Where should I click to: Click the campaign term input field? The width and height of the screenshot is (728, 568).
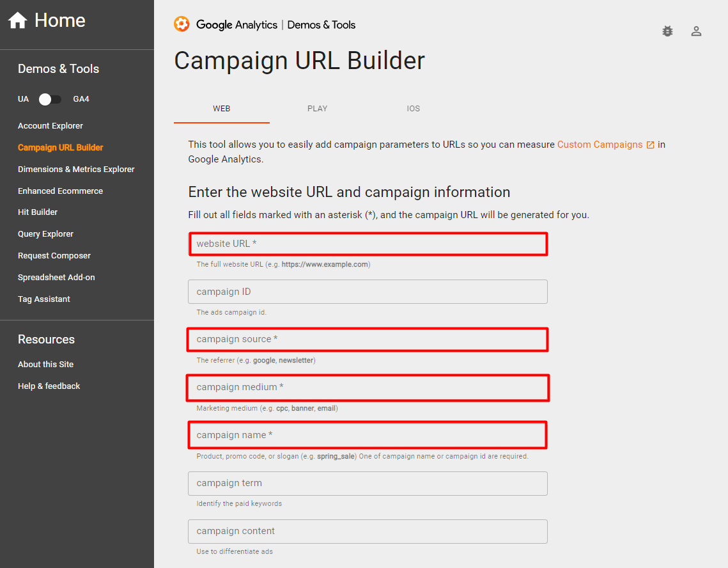(x=368, y=484)
